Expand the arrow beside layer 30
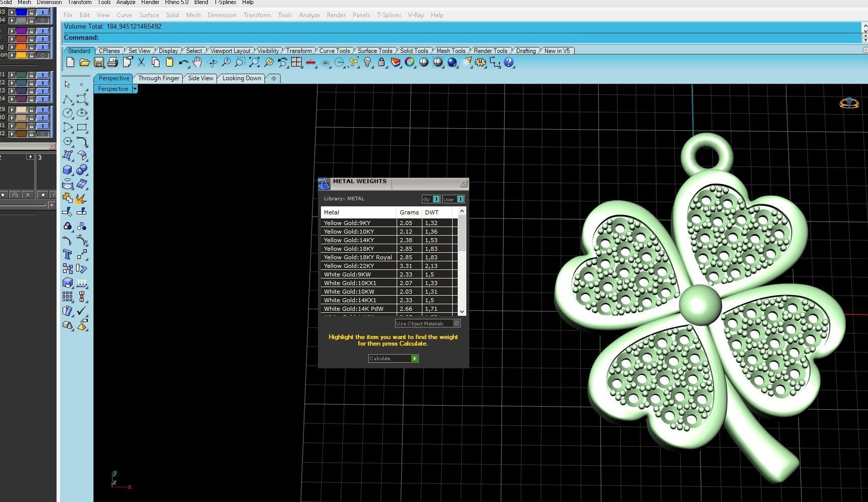This screenshot has width=868, height=502. 12,118
